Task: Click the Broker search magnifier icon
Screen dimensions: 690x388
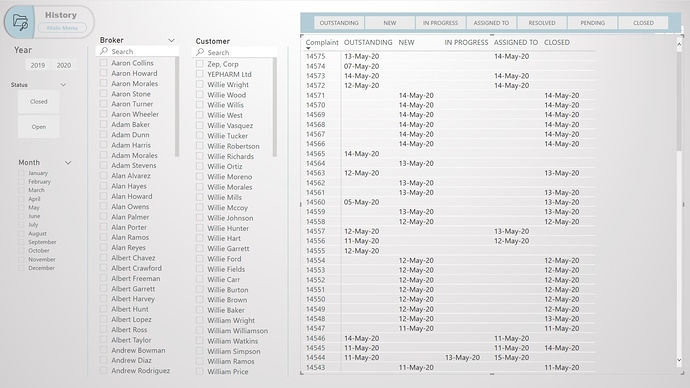Action: coord(104,51)
